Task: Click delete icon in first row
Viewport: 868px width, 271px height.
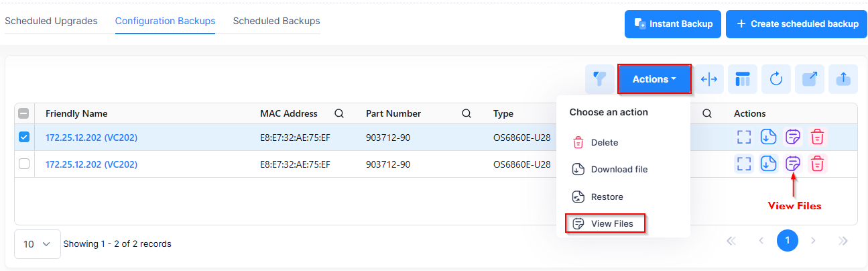Action: click(x=817, y=137)
